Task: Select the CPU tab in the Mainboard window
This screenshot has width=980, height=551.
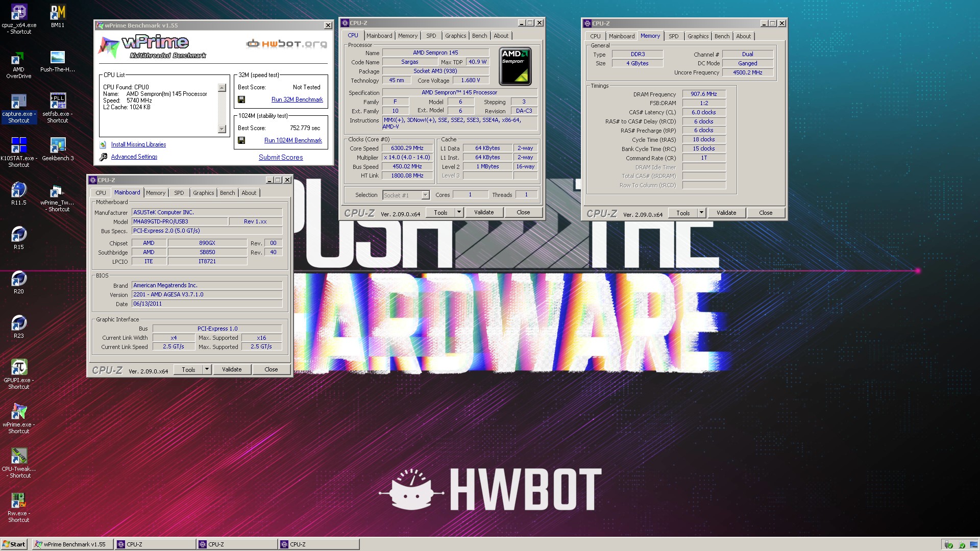Action: pyautogui.click(x=101, y=193)
